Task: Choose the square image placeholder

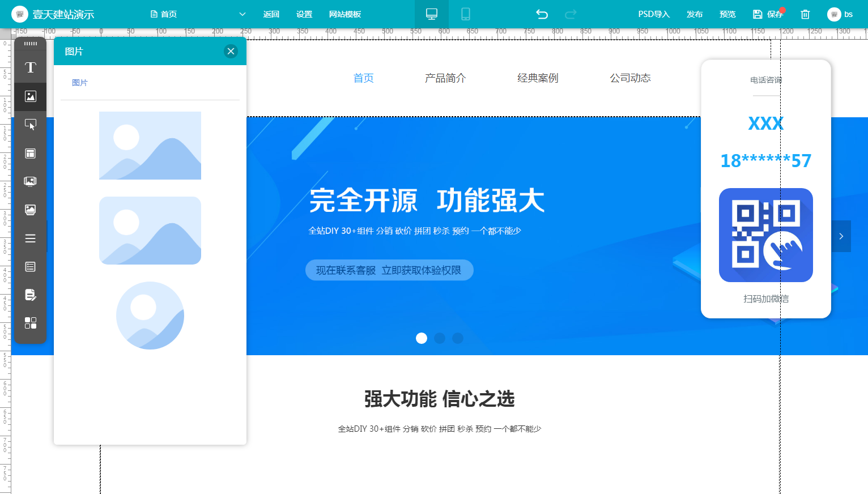Action: (150, 146)
